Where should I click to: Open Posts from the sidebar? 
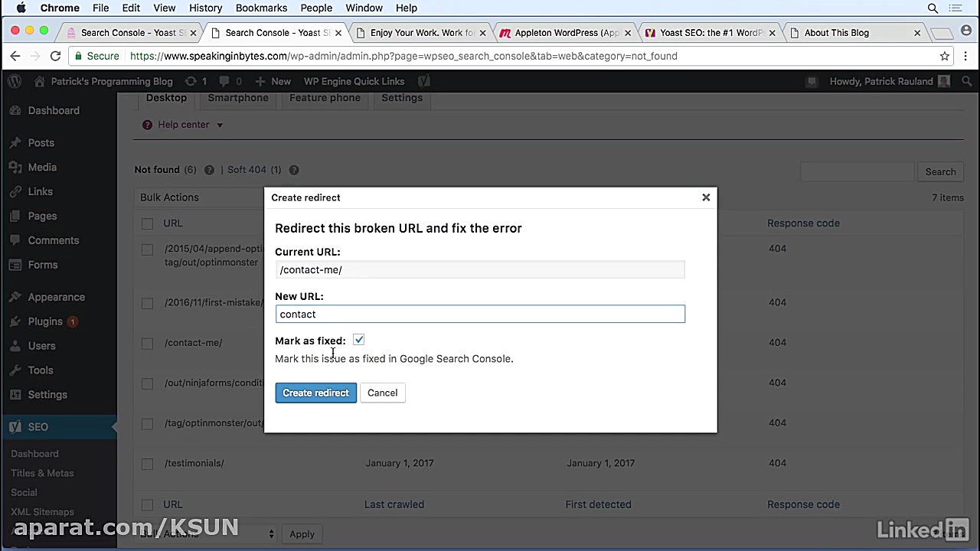click(41, 142)
